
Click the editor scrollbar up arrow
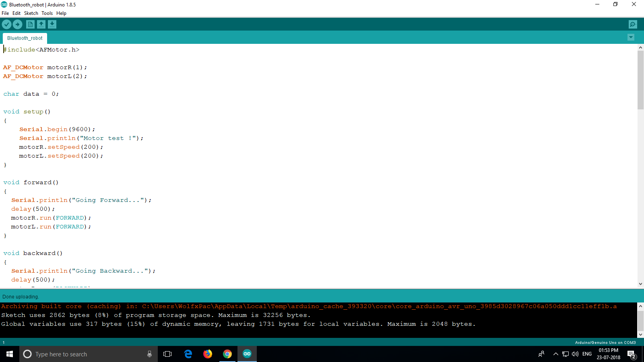pyautogui.click(x=640, y=47)
